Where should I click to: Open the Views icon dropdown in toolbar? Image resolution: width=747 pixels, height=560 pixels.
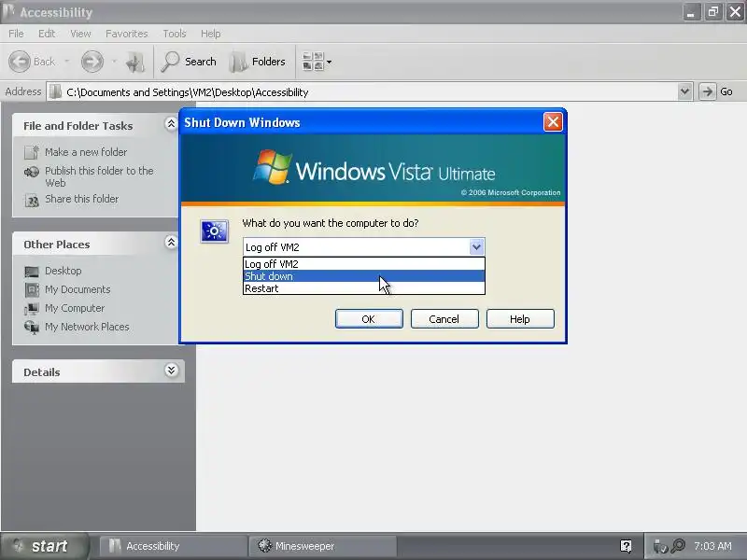[x=317, y=62]
